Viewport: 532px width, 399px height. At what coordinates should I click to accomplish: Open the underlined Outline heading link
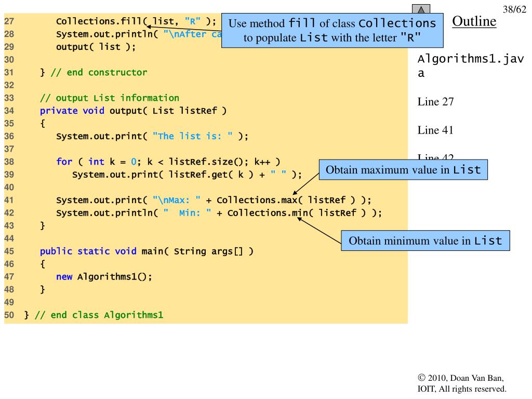coord(474,21)
